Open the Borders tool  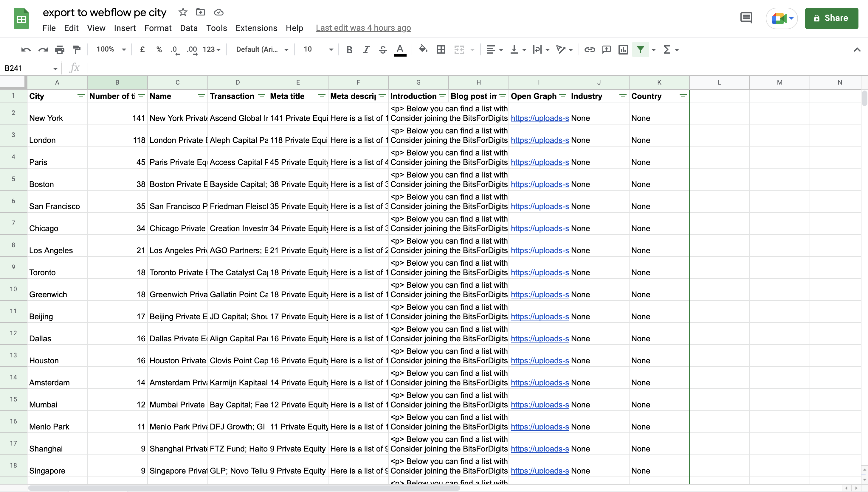[x=441, y=50]
